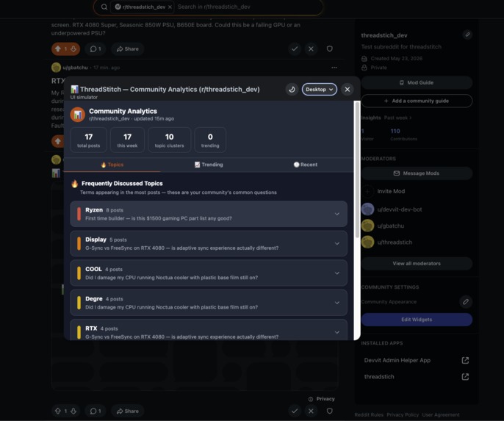
Task: Open the Desktop view dropdown
Action: coord(319,90)
